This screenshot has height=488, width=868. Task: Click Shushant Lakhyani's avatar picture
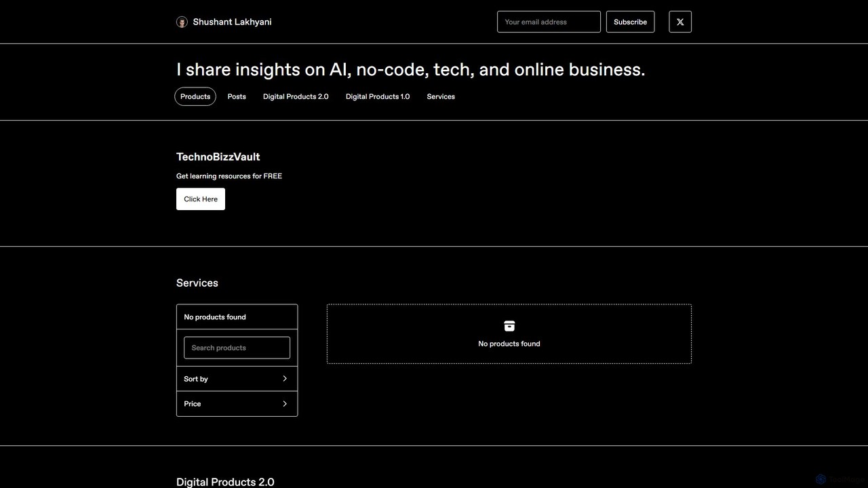click(182, 22)
